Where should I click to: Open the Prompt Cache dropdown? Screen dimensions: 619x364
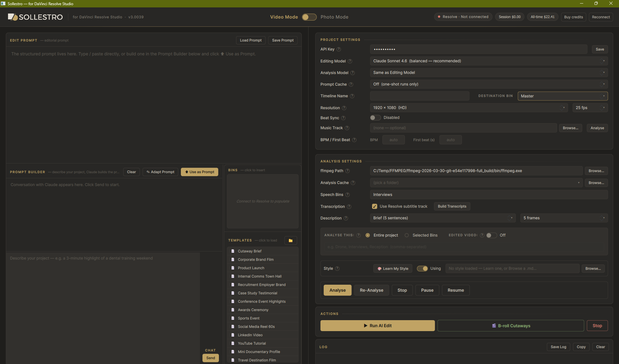(489, 84)
